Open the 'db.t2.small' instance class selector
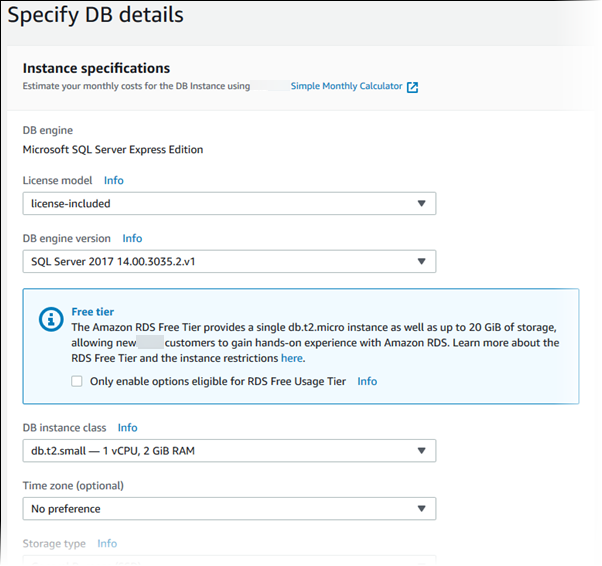This screenshot has height=566, width=602. [228, 451]
